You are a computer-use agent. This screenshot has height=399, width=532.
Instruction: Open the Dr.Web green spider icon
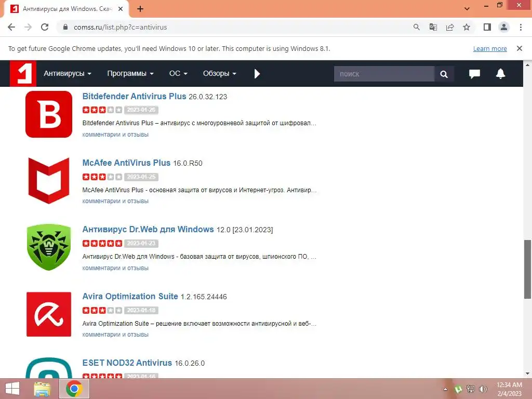click(x=49, y=247)
